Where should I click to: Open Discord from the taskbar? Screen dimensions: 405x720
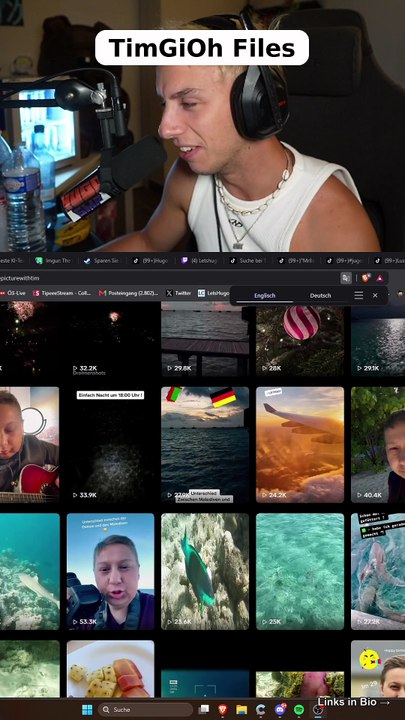[280, 709]
